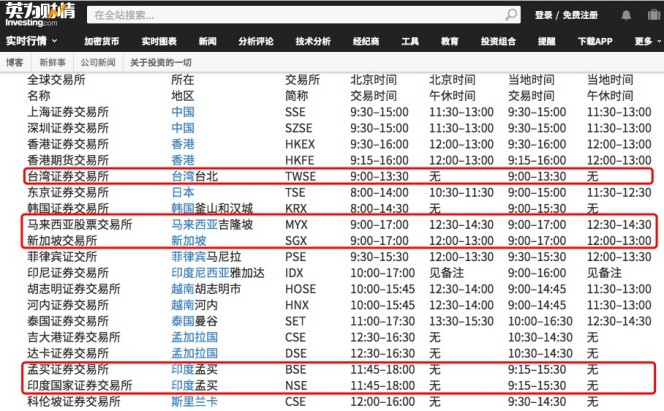Image resolution: width=664 pixels, height=411 pixels.
Task: Open the 下载APP menu item
Action: tap(595, 41)
